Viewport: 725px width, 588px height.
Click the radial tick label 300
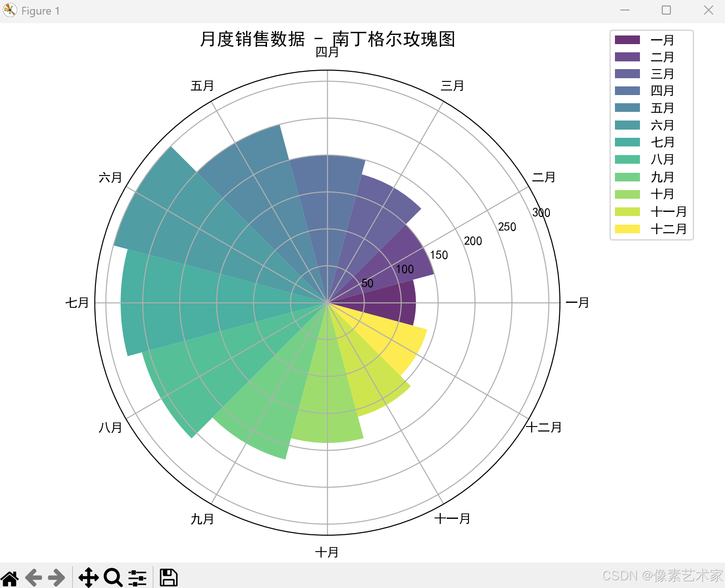pos(541,212)
